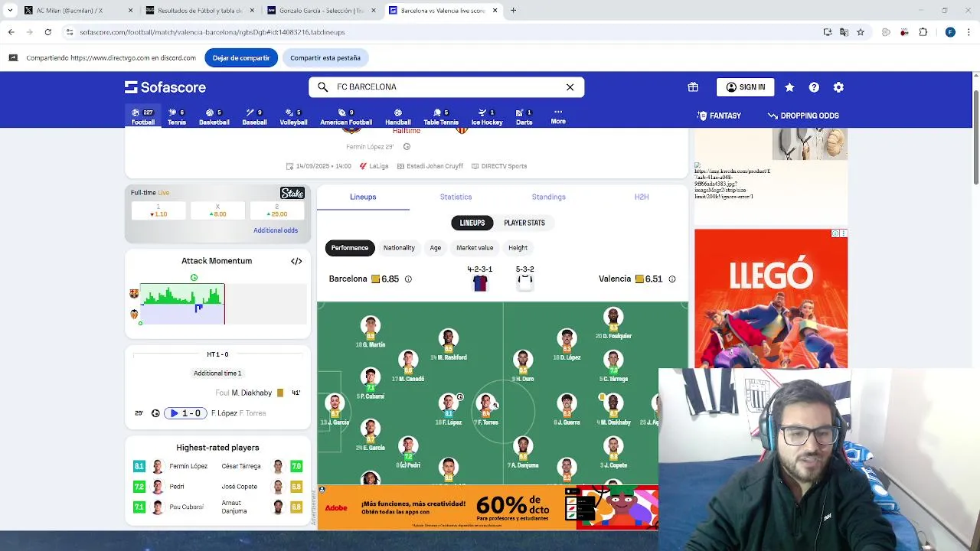
Task: Click the Additional odds link
Action: tap(276, 230)
